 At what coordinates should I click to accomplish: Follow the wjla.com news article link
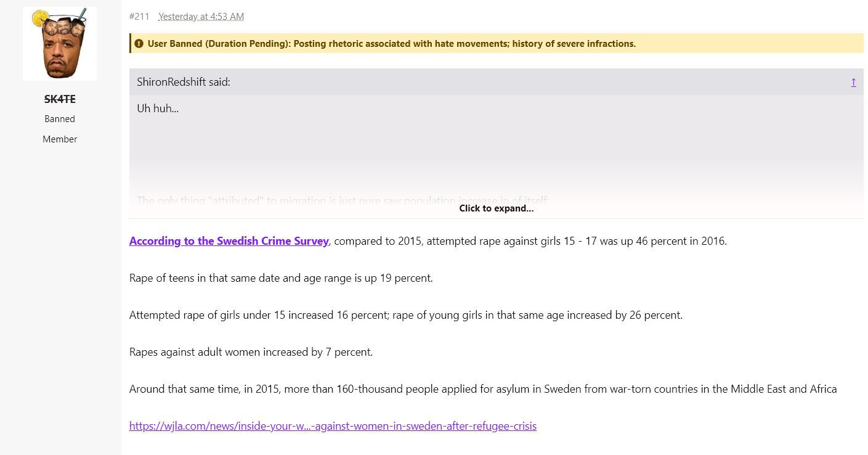(333, 426)
